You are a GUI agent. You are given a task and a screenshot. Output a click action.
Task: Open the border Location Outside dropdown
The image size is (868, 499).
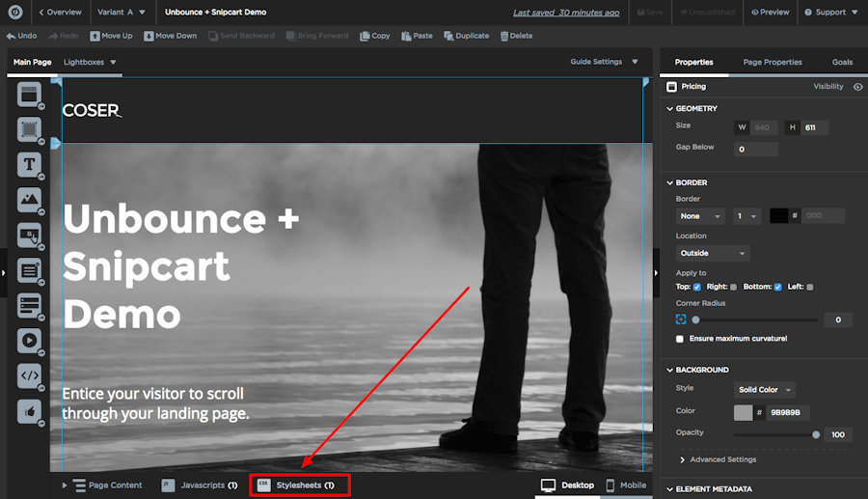(713, 253)
